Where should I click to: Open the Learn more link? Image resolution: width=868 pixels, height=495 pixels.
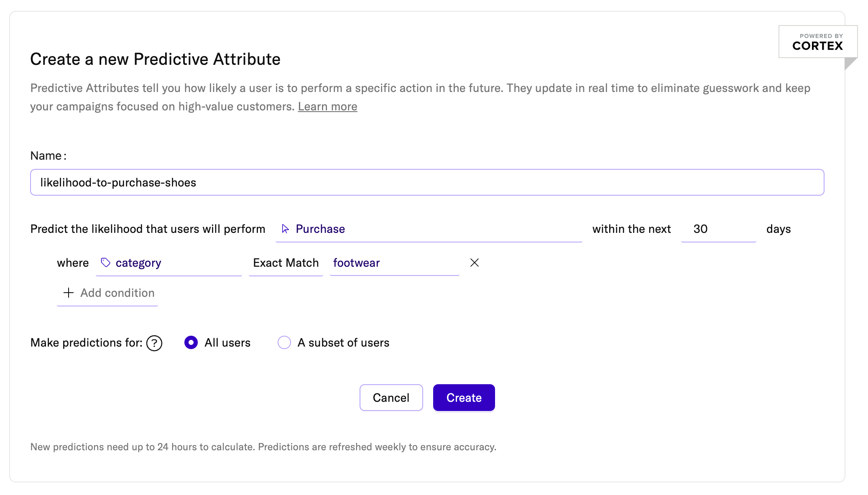point(327,107)
